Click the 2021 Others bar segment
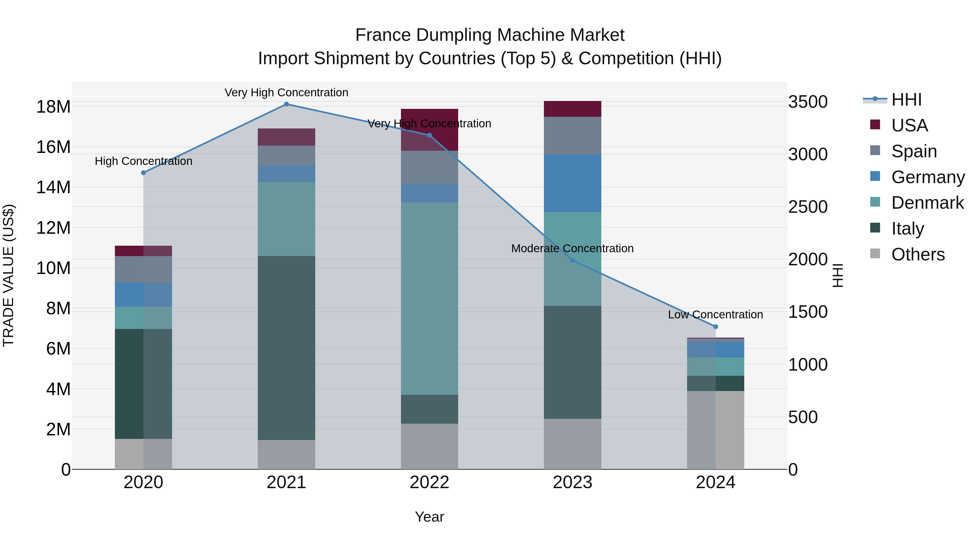The height and width of the screenshot is (551, 980). (x=286, y=454)
